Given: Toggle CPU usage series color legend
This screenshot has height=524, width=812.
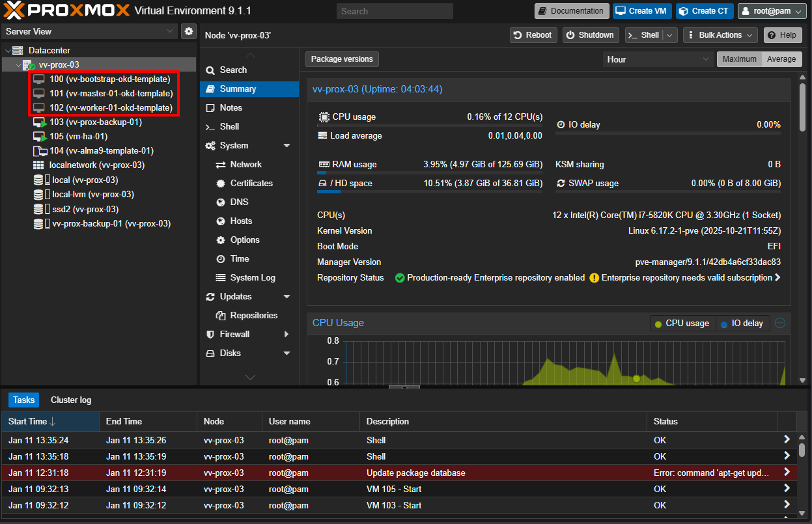Looking at the screenshot, I should coord(682,324).
